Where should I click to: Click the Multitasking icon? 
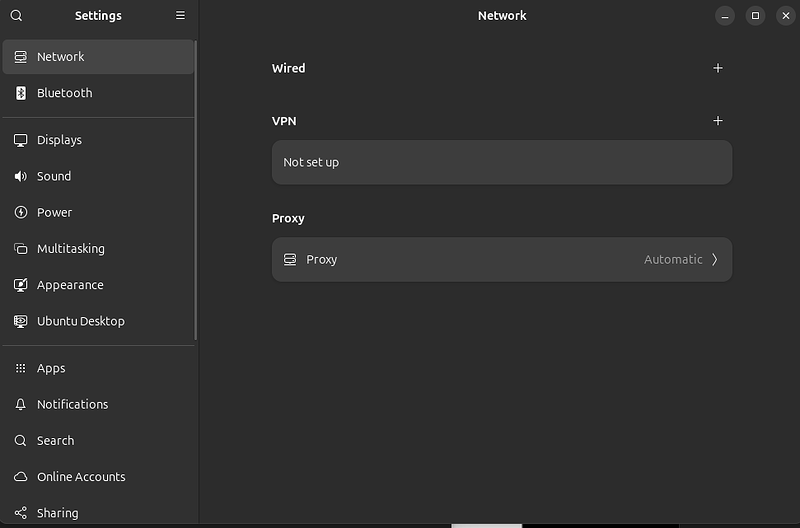[x=20, y=248]
